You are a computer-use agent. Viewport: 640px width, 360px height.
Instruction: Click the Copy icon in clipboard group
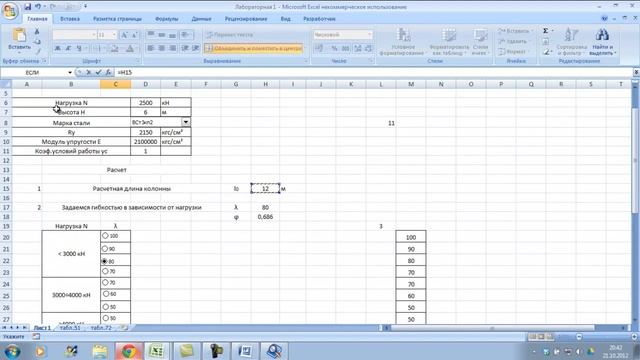(37, 41)
